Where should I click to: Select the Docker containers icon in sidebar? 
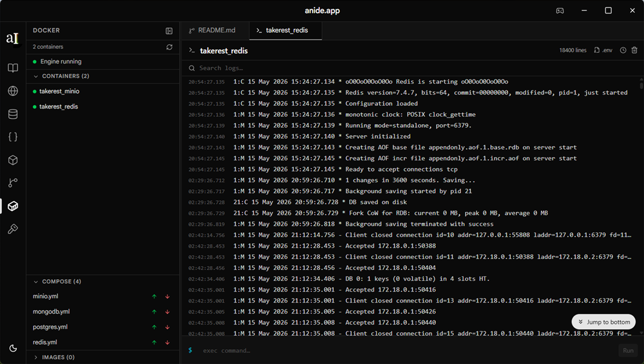pyautogui.click(x=13, y=206)
